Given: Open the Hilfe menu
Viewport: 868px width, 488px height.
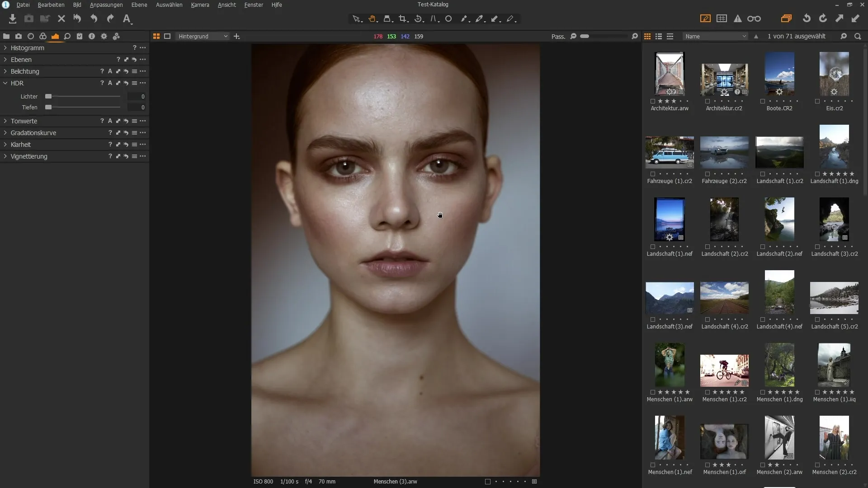Looking at the screenshot, I should 277,5.
